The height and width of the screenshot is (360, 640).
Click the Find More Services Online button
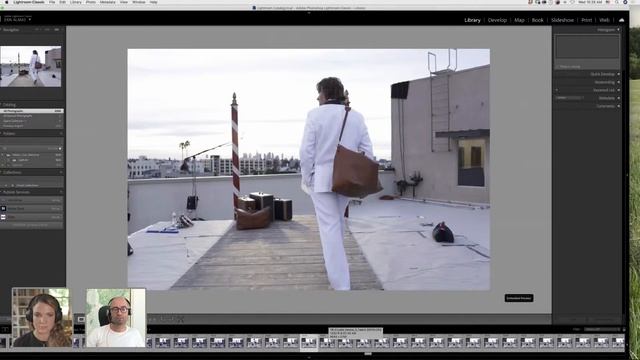point(32,225)
